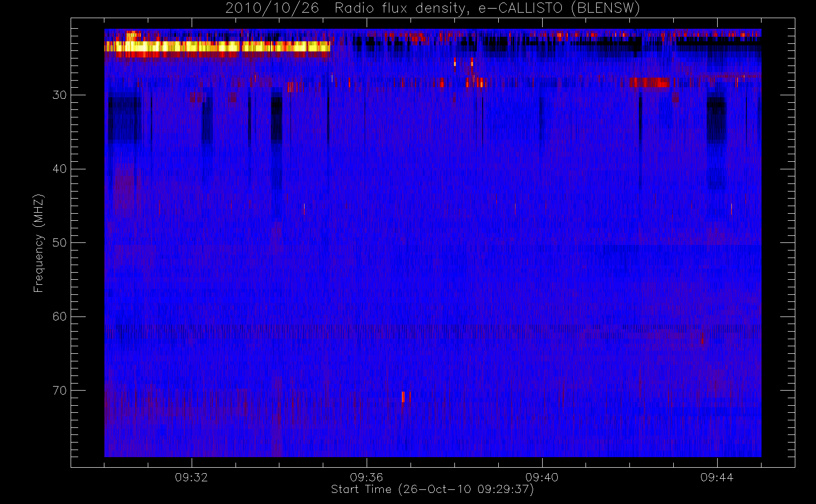This screenshot has height=504, width=816.
Task: Click the 50 MHz frequency tick label
Action: pos(60,242)
